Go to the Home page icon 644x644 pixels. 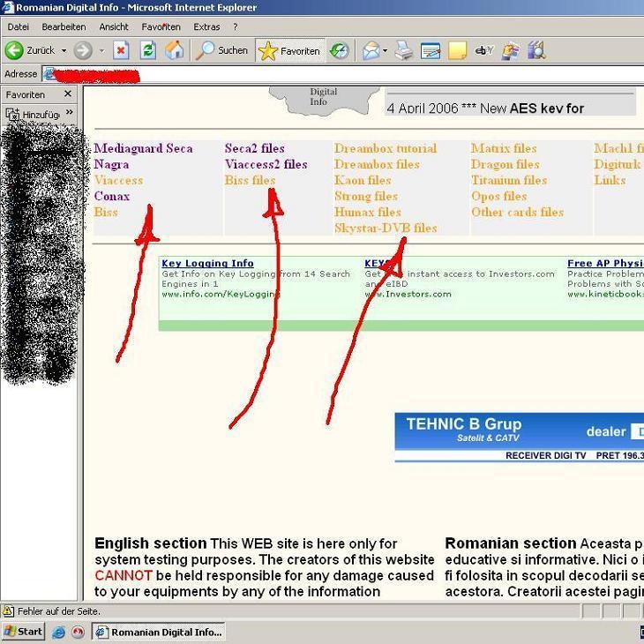coord(174,50)
